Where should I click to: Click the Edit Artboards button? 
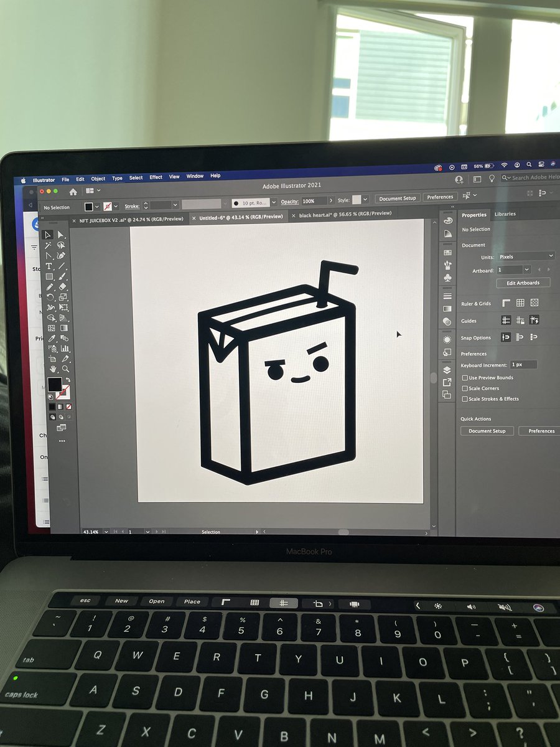coord(523,283)
